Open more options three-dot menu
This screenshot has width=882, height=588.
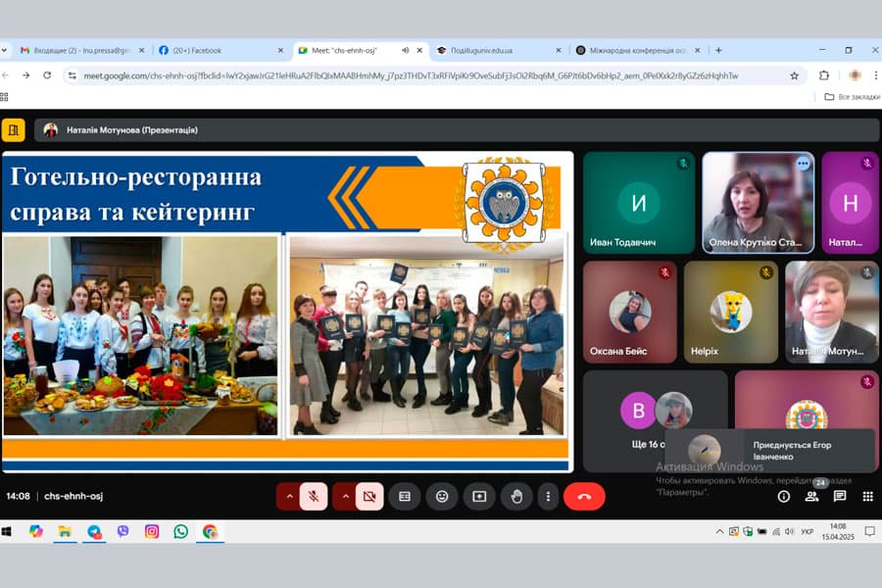click(548, 496)
